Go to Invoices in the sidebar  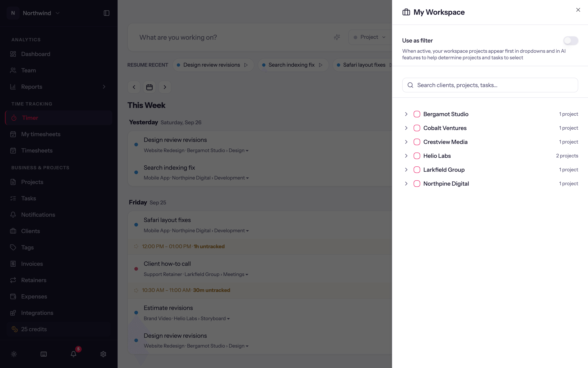(59, 264)
